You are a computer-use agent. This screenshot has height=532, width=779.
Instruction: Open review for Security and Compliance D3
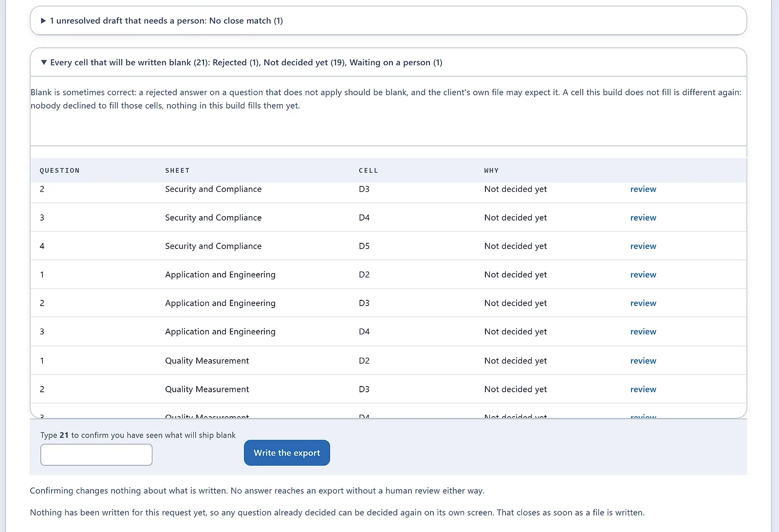pyautogui.click(x=643, y=189)
